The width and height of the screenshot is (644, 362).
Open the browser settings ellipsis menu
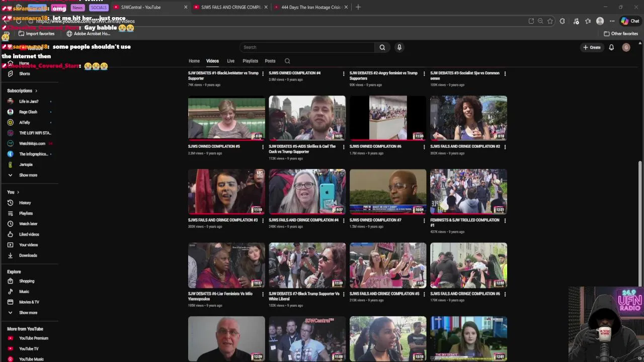(x=612, y=21)
